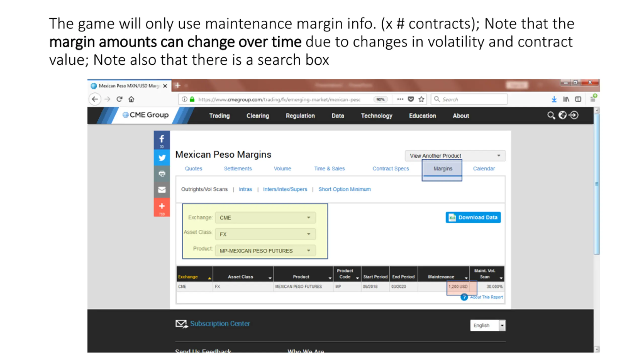The height and width of the screenshot is (362, 644).
Task: Click the Download Data button
Action: point(473,217)
